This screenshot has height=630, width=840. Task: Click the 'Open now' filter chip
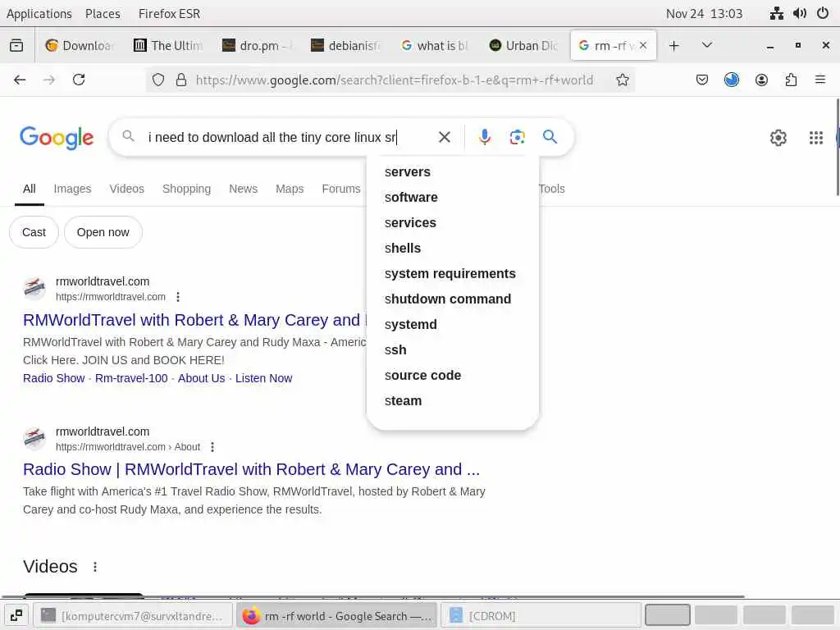point(103,232)
